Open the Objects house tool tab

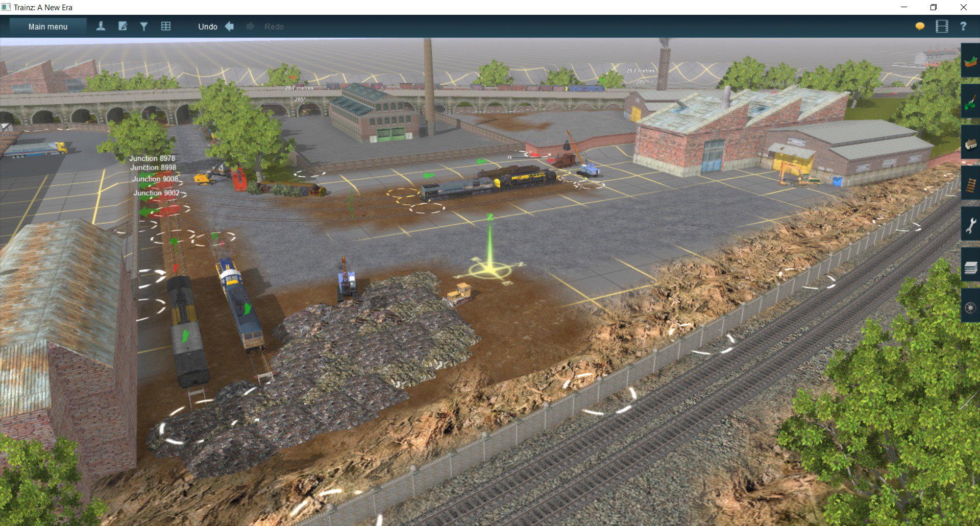click(970, 142)
